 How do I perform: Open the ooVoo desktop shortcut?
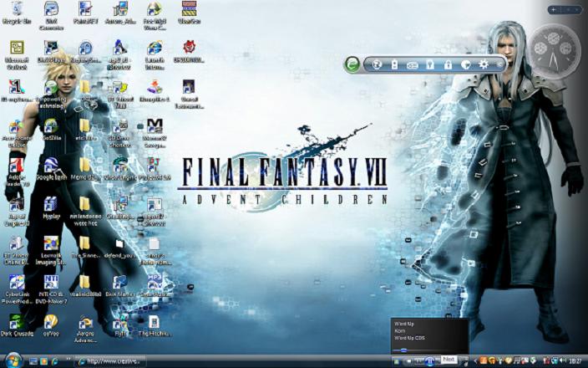coord(51,325)
